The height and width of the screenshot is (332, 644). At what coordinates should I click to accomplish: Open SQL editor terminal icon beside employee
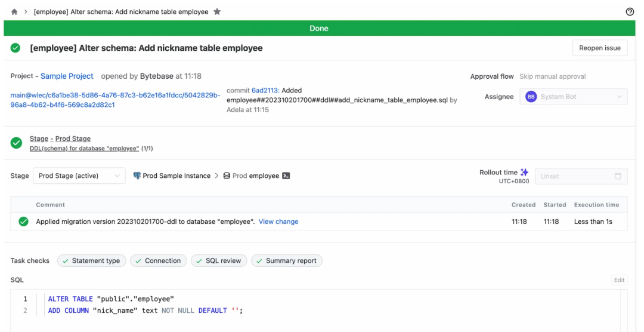point(286,176)
